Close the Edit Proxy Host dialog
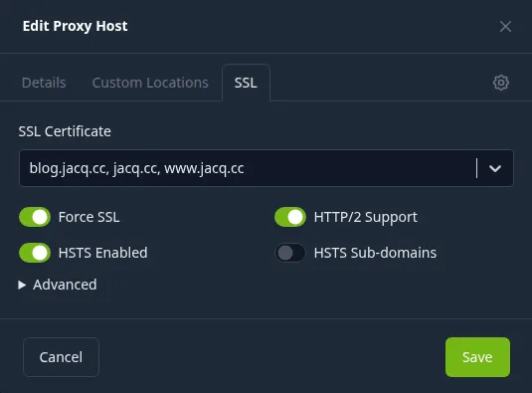 pos(505,26)
